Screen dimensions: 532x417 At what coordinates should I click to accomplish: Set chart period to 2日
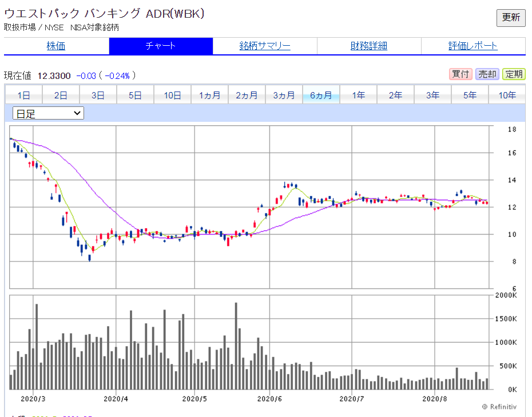(61, 96)
